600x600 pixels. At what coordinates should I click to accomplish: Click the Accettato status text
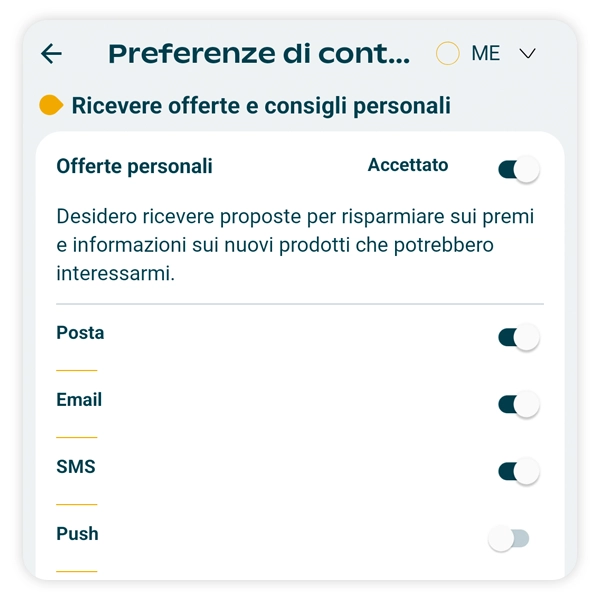point(408,165)
